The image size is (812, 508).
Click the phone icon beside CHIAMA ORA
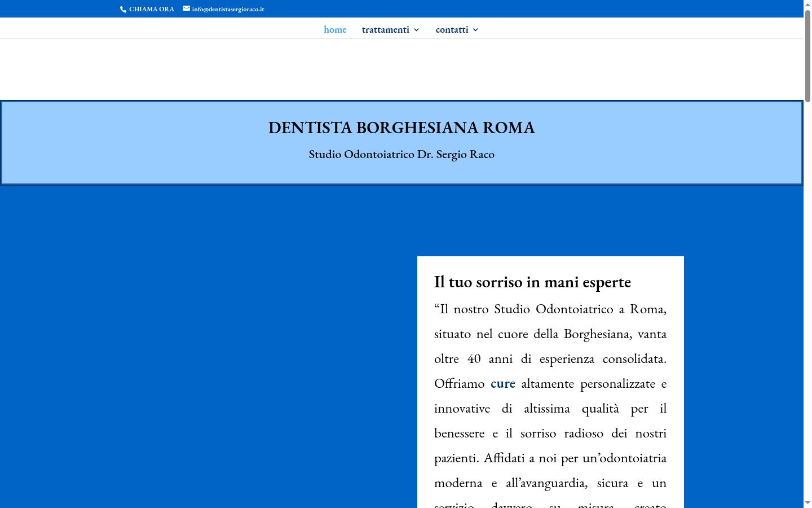click(123, 9)
